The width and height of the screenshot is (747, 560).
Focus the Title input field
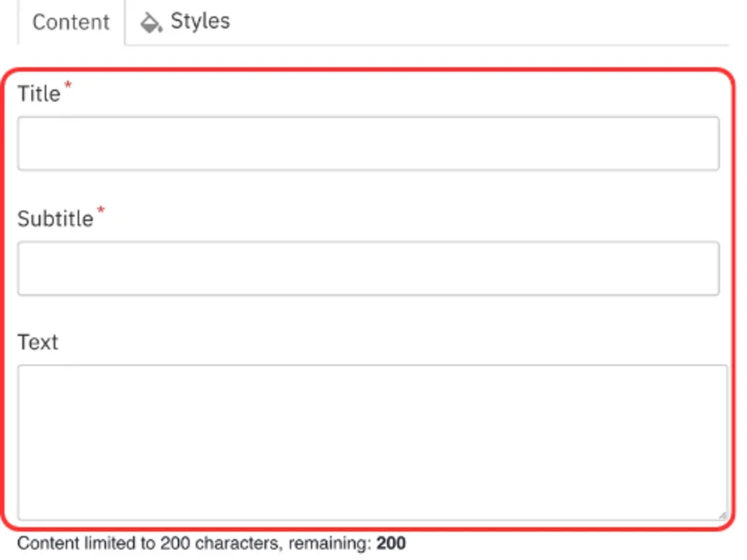click(x=368, y=143)
